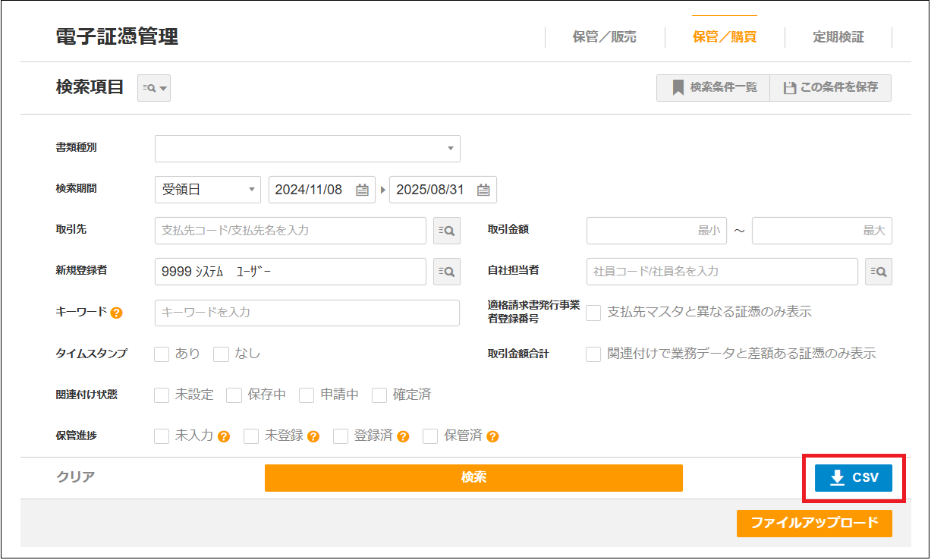931x560 pixels.
Task: Enable the タイムスタンプ あり checkbox
Action: point(162,354)
